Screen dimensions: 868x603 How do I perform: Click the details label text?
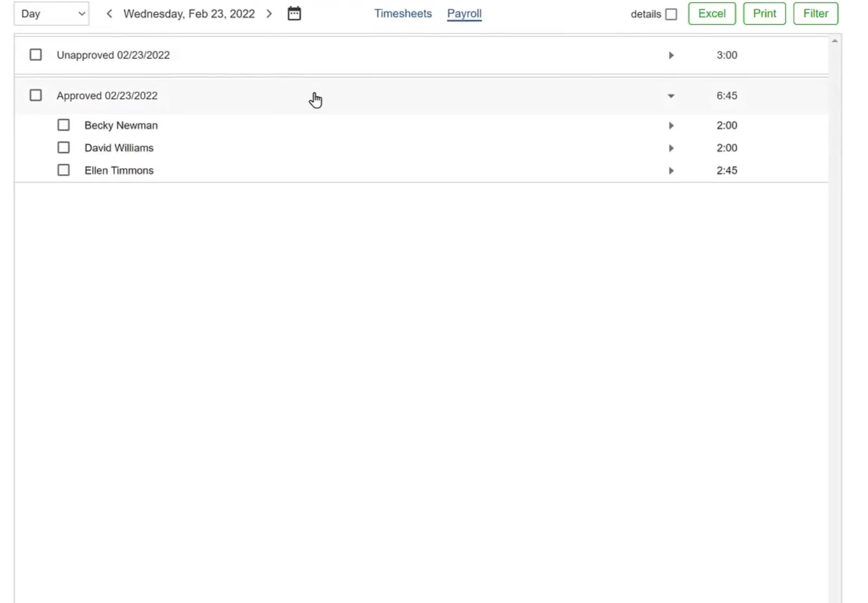(646, 14)
